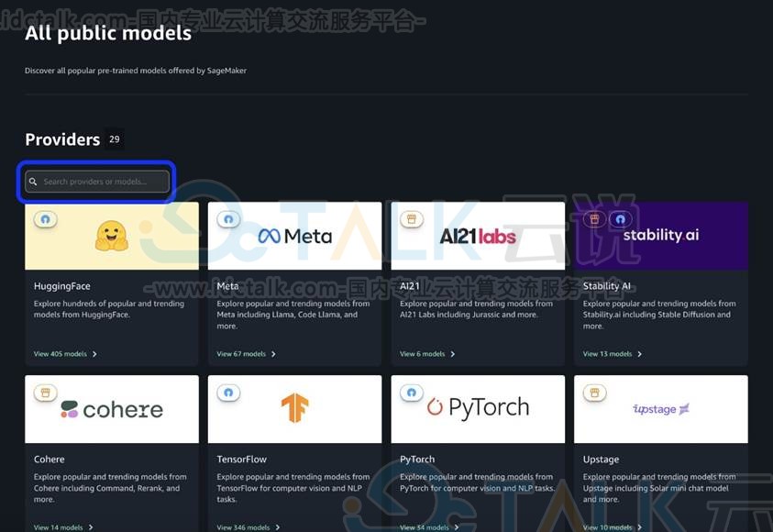Click HuggingFace description about hundreds of models
Viewport: 773px width, 532px height.
(x=109, y=309)
